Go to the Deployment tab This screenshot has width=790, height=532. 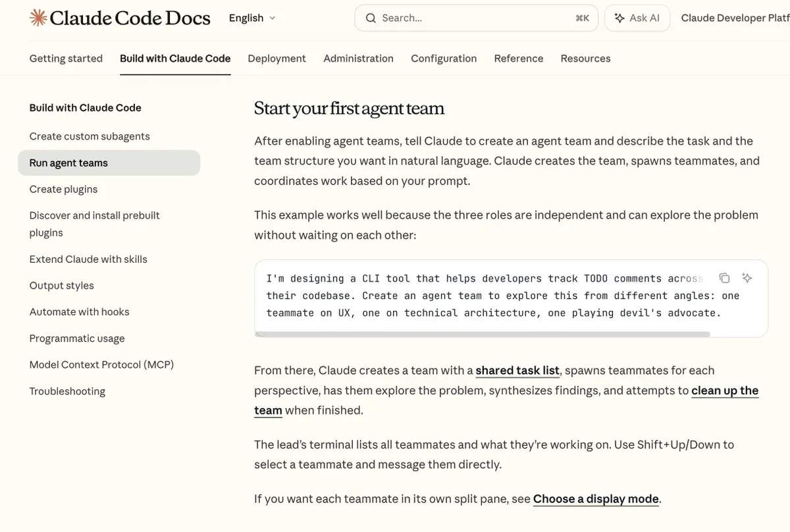click(276, 59)
